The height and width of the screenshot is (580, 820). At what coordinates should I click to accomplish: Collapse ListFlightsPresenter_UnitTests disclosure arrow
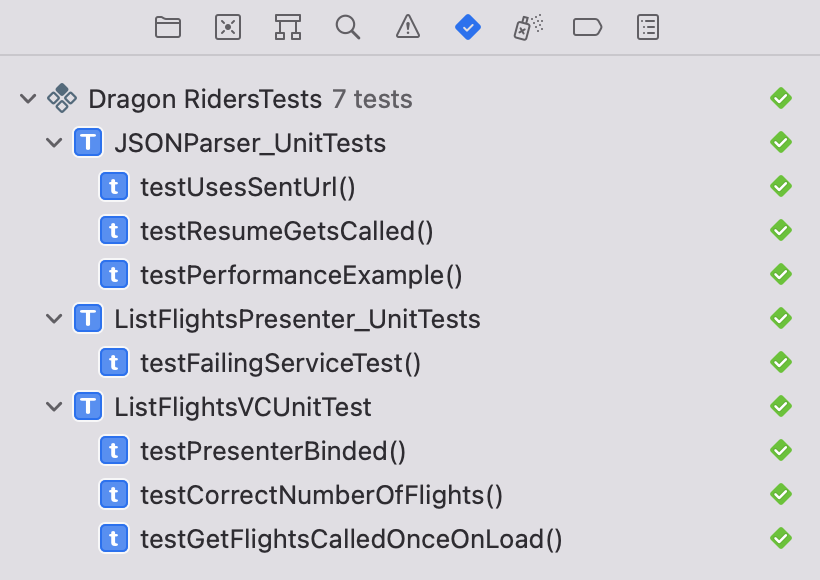tap(54, 318)
